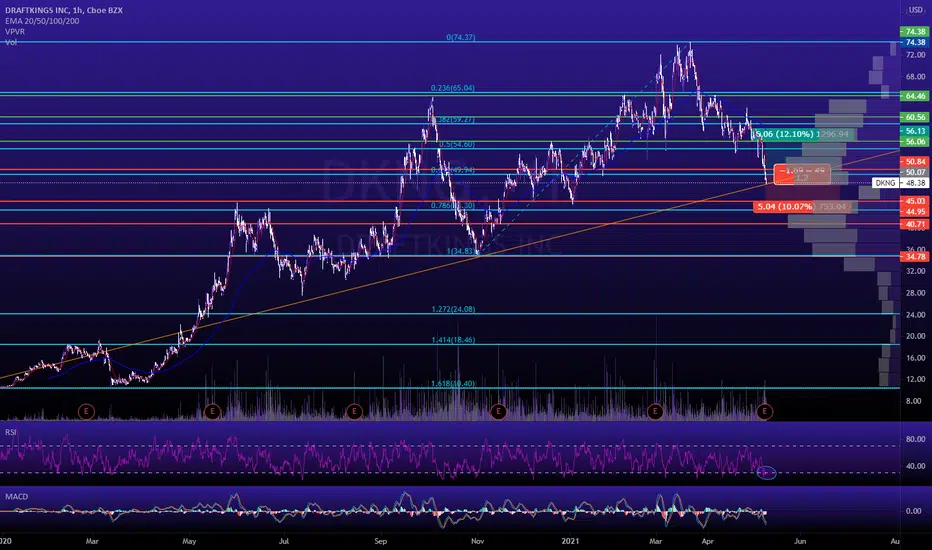Click the earnings 'E' marker near May 2020
932x550 pixels.
(x=212, y=411)
